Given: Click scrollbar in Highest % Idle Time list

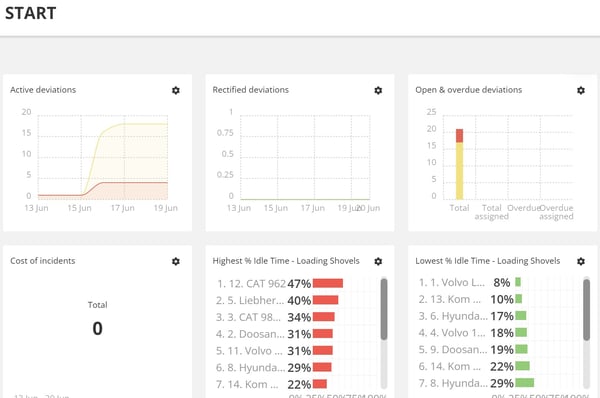Looking at the screenshot, I should point(384,309).
